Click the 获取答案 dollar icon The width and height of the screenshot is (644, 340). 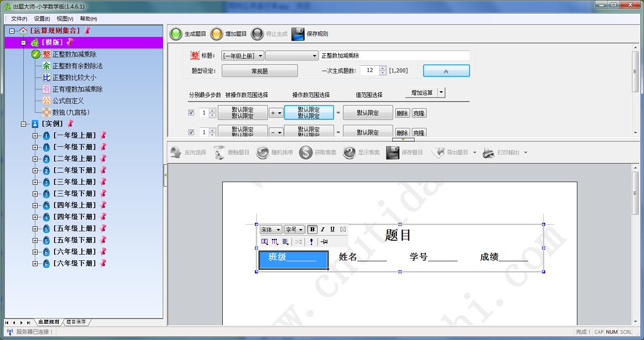pyautogui.click(x=305, y=153)
